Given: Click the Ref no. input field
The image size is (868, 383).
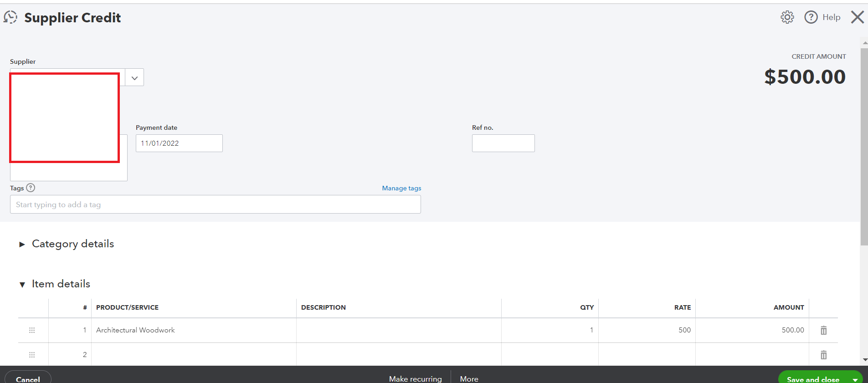Looking at the screenshot, I should coord(503,143).
